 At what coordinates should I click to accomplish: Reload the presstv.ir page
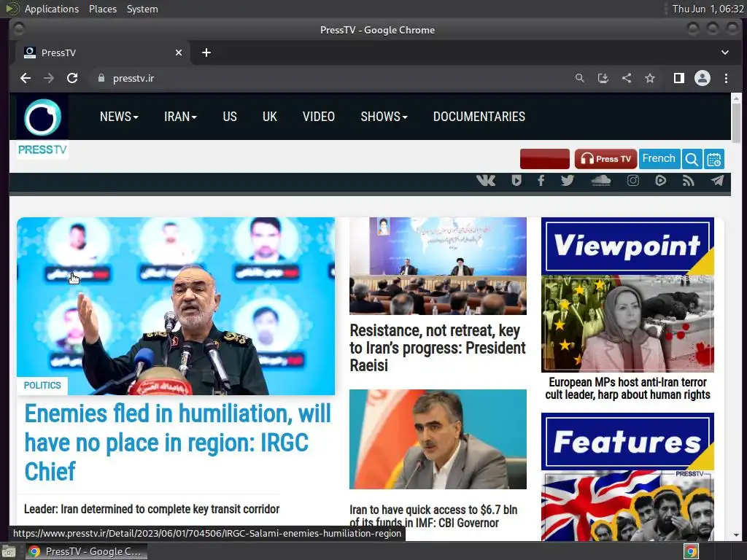coord(72,78)
